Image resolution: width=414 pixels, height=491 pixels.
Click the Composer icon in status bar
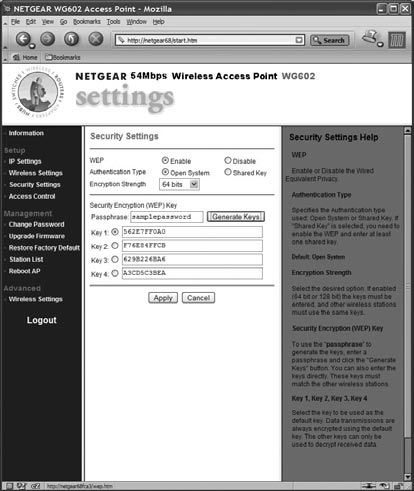click(36, 486)
